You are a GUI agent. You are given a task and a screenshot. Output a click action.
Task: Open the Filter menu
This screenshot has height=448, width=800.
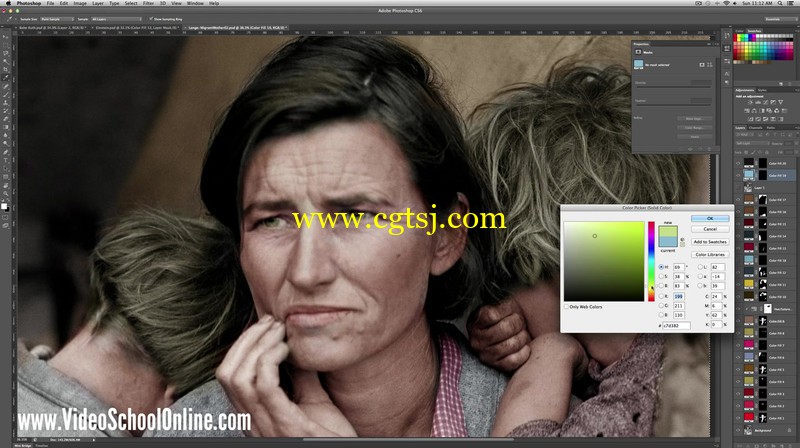point(148,3)
